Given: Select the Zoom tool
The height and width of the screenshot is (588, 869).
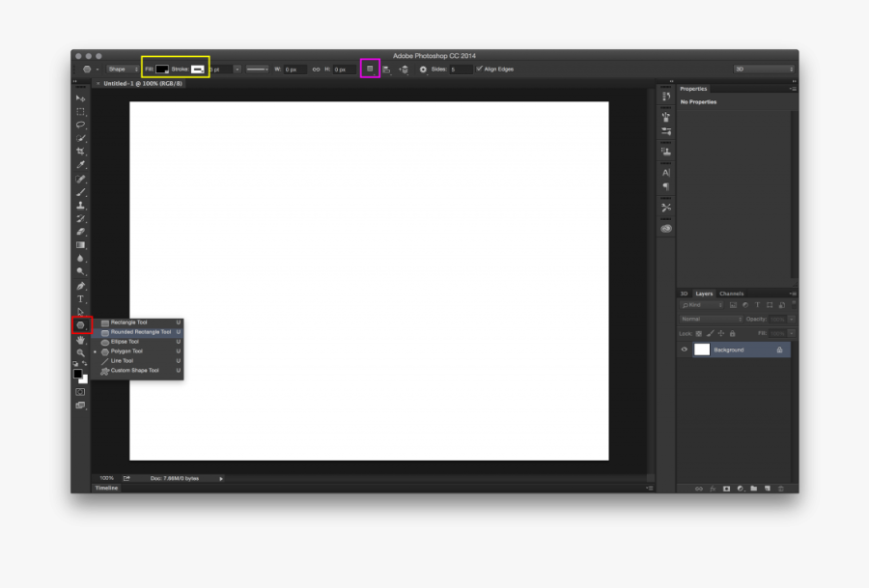Looking at the screenshot, I should [x=82, y=353].
